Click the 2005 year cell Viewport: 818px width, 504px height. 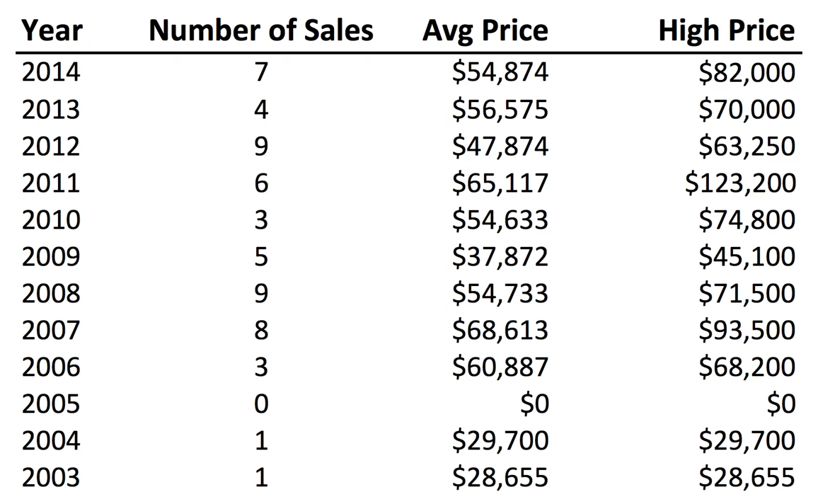51,404
